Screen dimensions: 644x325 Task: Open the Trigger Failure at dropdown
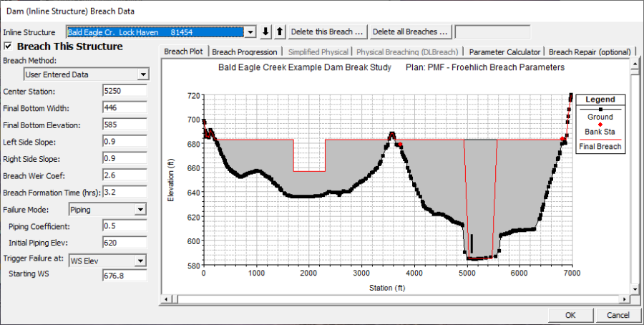click(x=140, y=261)
